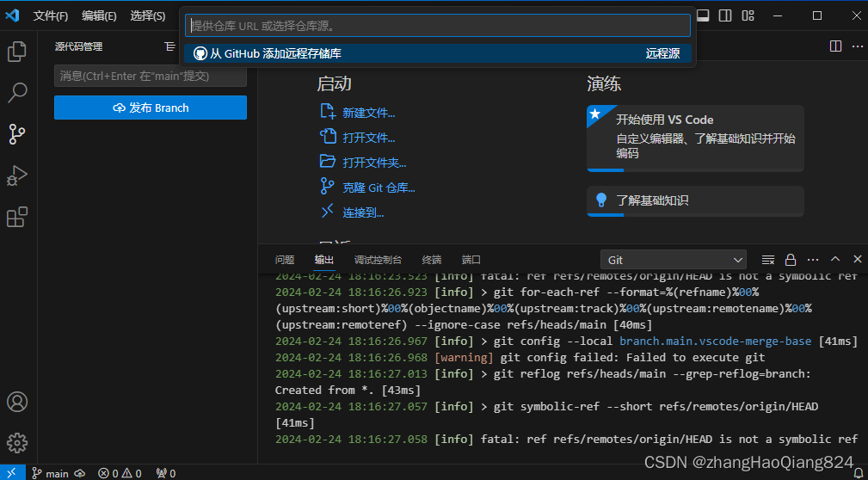This screenshot has height=480, width=868.
Task: Open panel more actions ellipsis
Action: (x=813, y=260)
